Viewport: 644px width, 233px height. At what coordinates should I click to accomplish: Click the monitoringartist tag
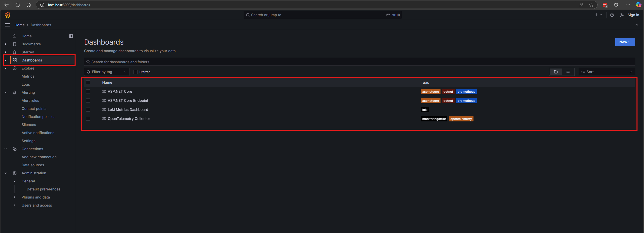click(x=434, y=119)
